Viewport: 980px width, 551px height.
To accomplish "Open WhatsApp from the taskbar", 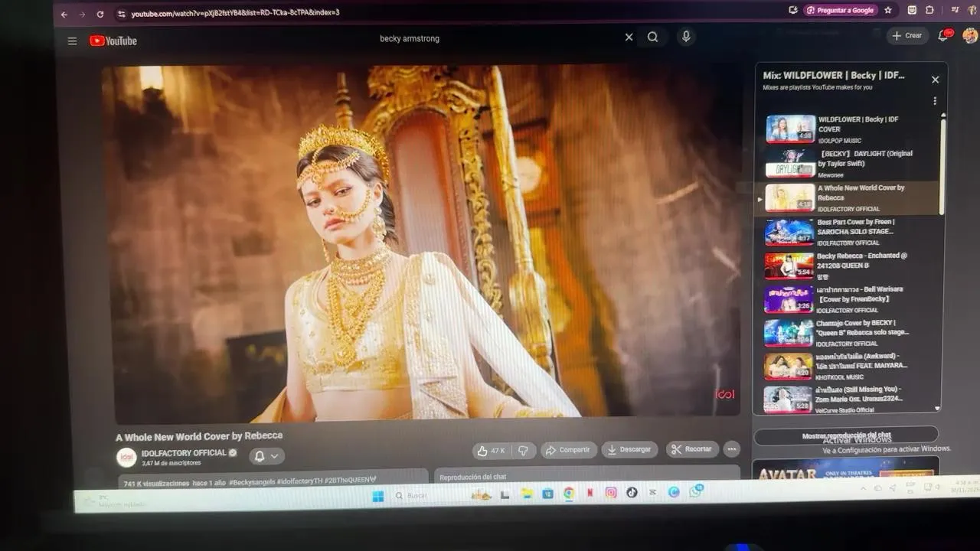I will [695, 491].
